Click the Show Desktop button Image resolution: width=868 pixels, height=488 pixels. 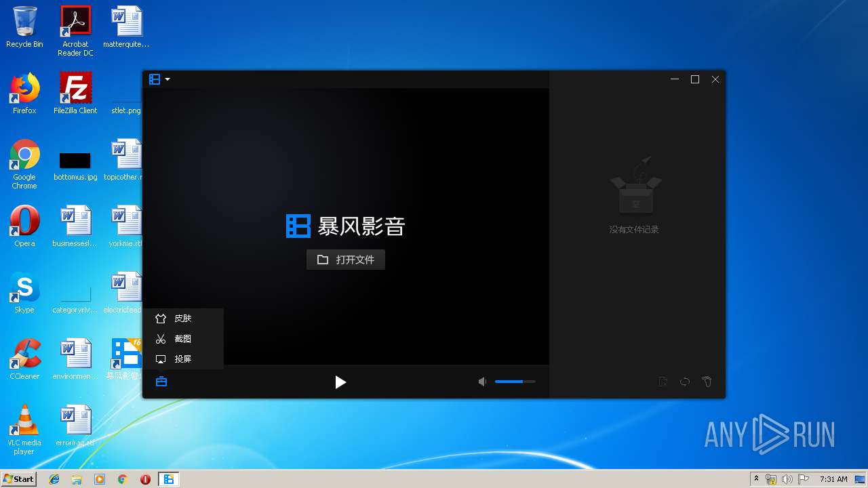(860, 479)
